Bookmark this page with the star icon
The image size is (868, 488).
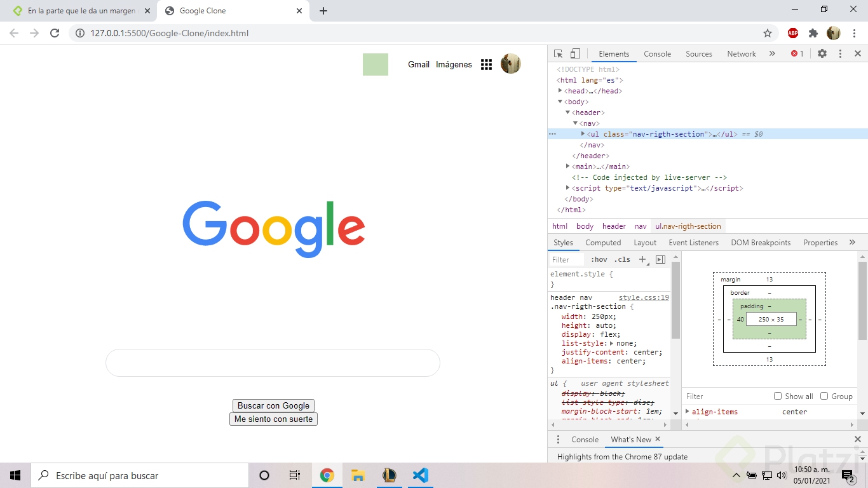pos(767,33)
